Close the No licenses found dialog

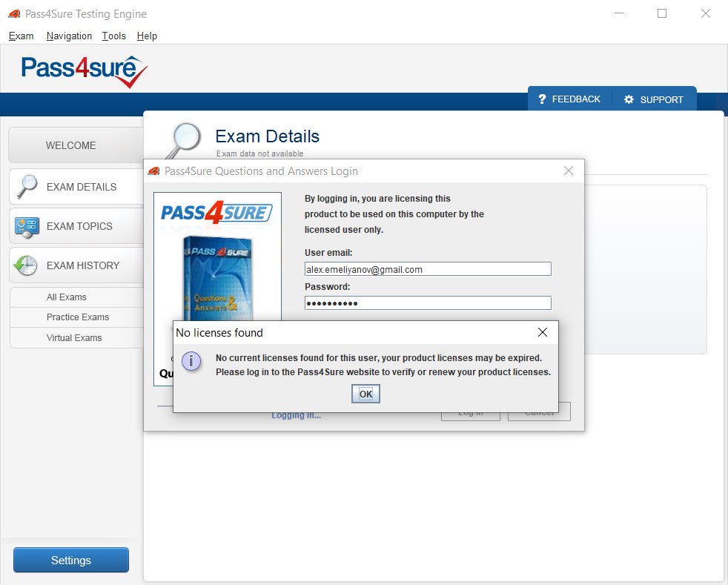542,332
